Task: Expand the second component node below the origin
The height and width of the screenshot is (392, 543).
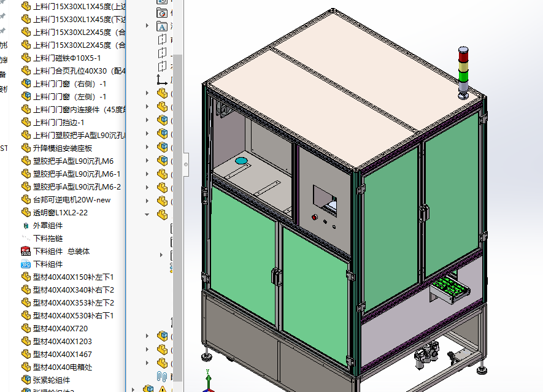Action: pos(147,106)
